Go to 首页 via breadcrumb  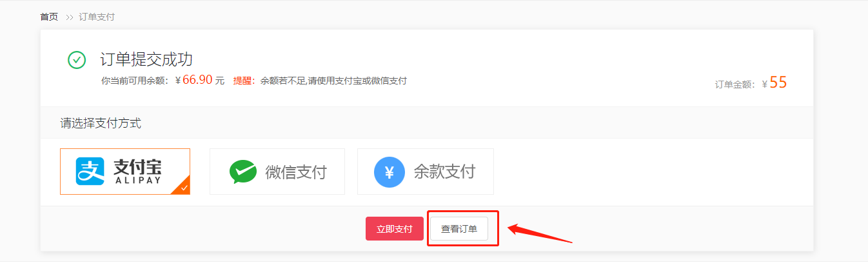49,17
